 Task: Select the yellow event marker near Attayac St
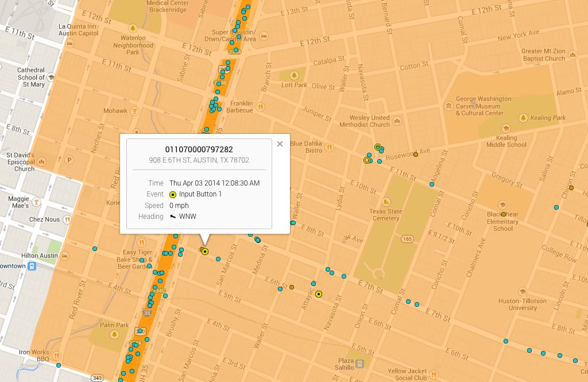point(318,294)
